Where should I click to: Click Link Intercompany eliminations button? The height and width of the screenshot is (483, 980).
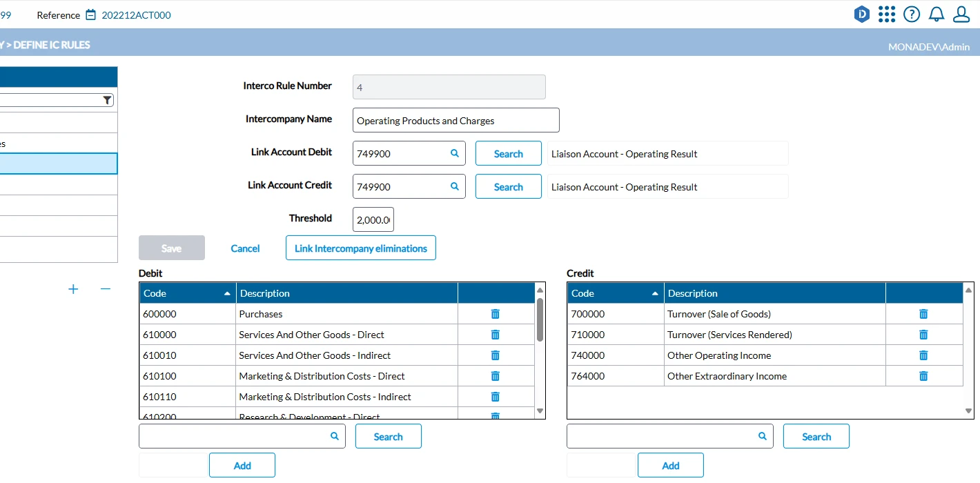tap(361, 248)
